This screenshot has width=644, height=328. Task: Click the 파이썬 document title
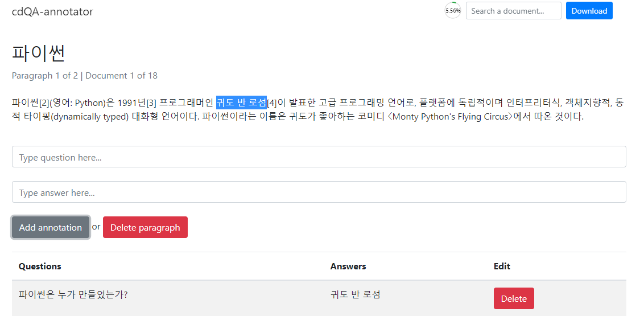38,53
